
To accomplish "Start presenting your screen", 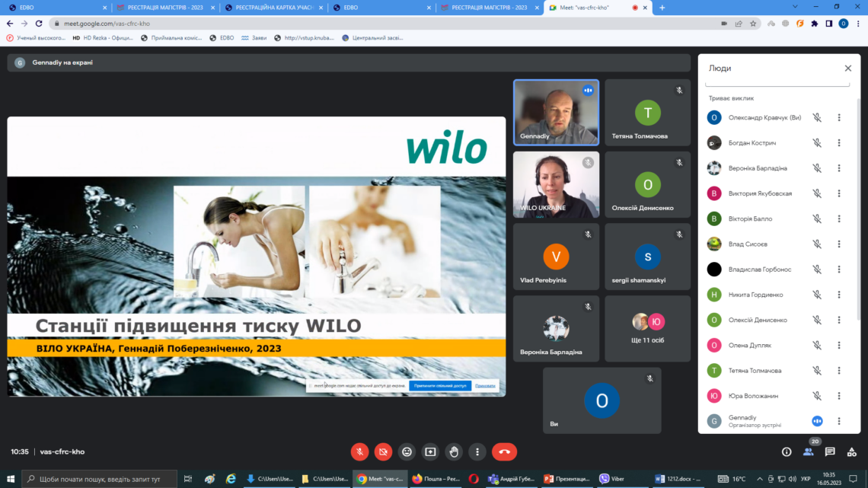I will (x=430, y=452).
